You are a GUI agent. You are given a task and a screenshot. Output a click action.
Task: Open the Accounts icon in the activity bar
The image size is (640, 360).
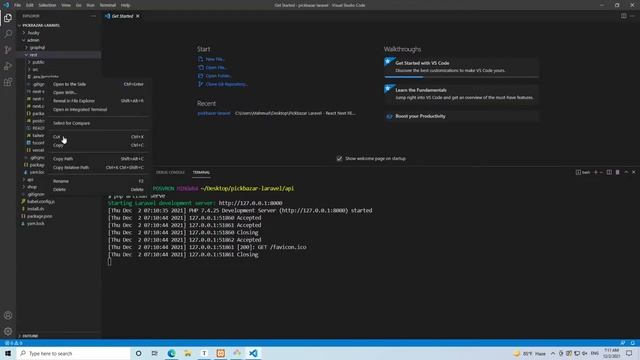[8, 315]
